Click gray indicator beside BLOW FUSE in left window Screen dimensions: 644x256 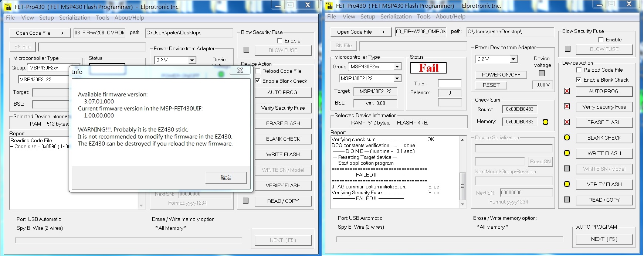point(246,50)
